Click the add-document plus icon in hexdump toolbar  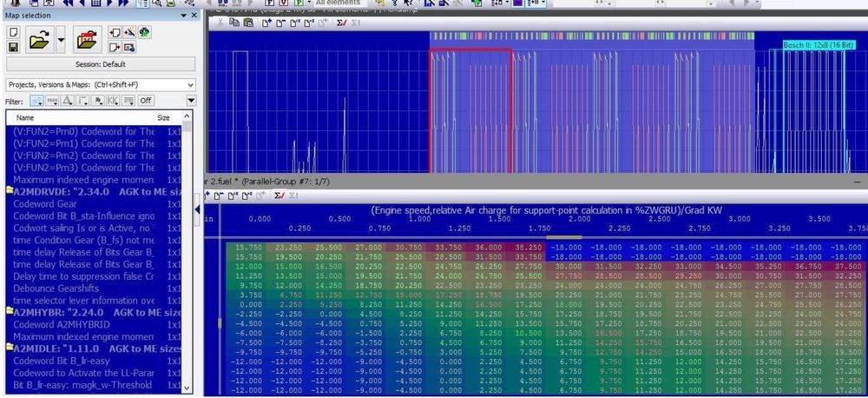[266, 23]
